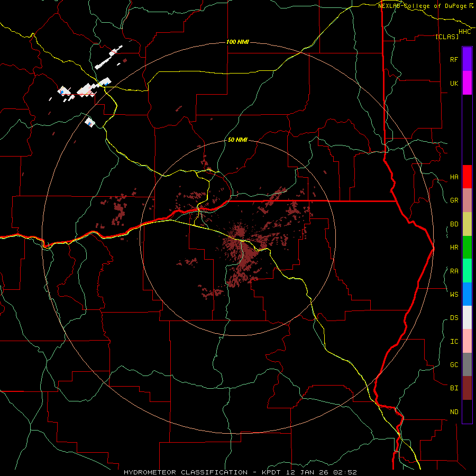Click the UK legend label

(x=454, y=83)
